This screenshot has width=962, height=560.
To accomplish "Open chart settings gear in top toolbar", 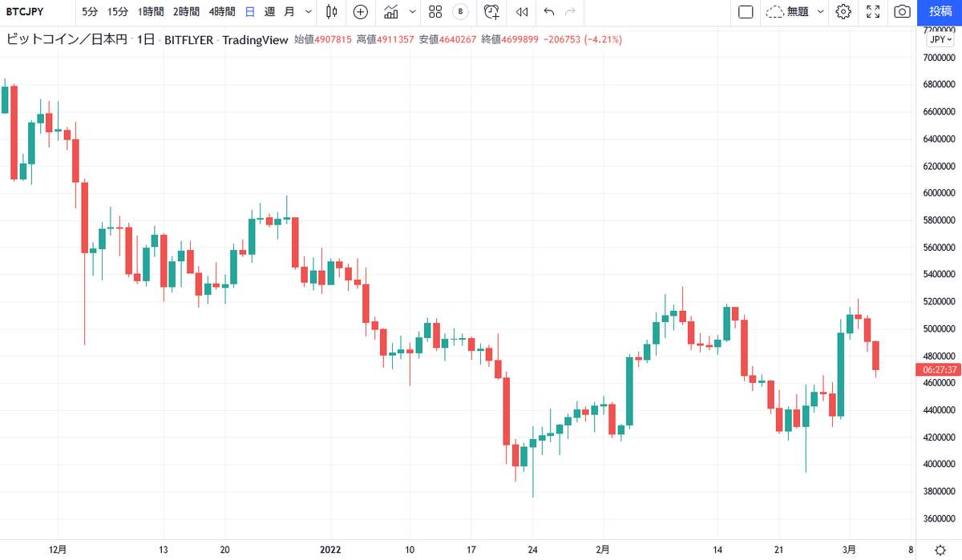I will (843, 12).
